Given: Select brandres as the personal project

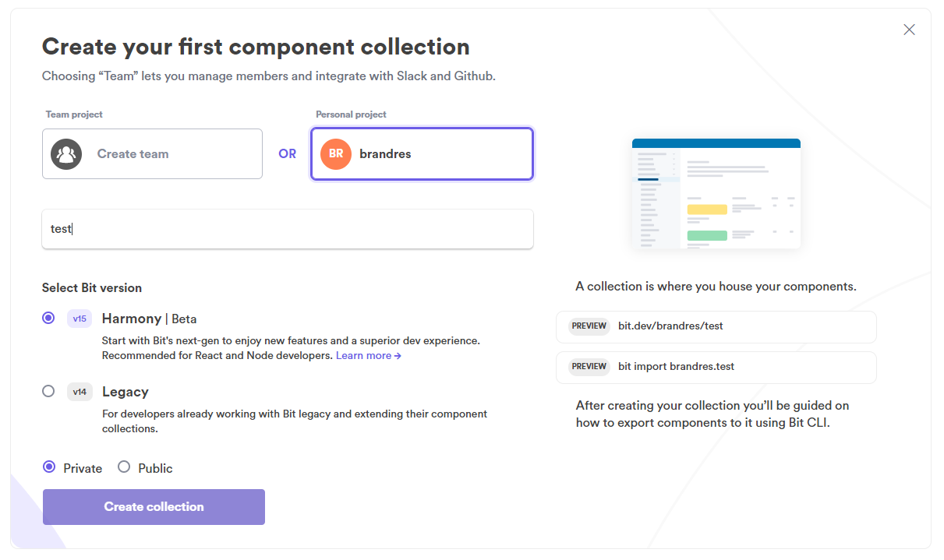Looking at the screenshot, I should 422,153.
